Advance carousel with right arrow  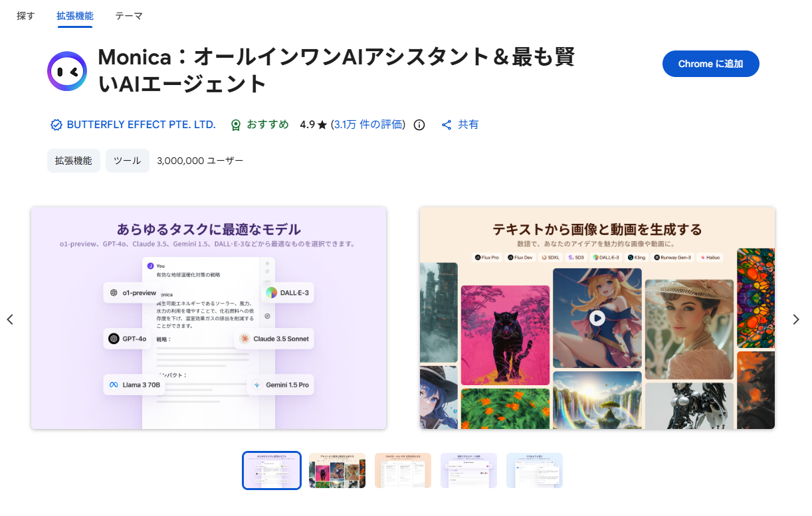(796, 319)
